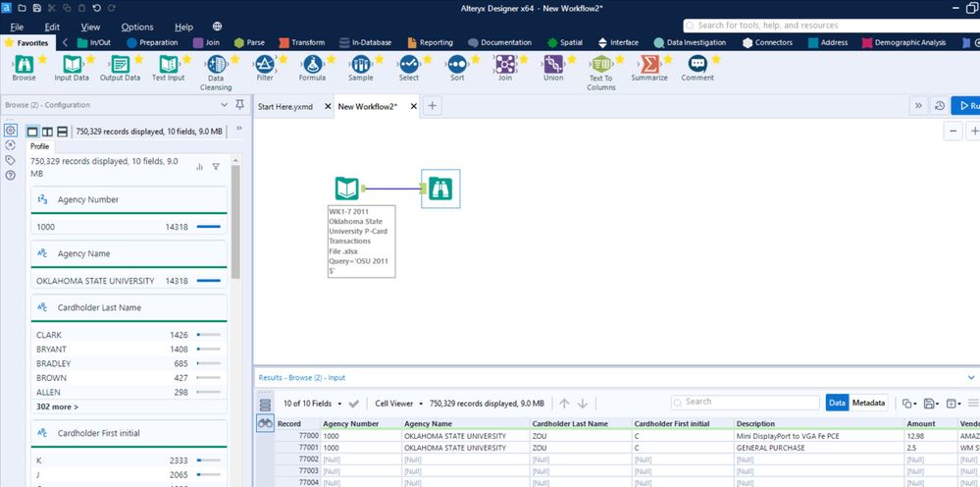
Task: Click the Navigation target icon in side panel
Action: (x=10, y=145)
